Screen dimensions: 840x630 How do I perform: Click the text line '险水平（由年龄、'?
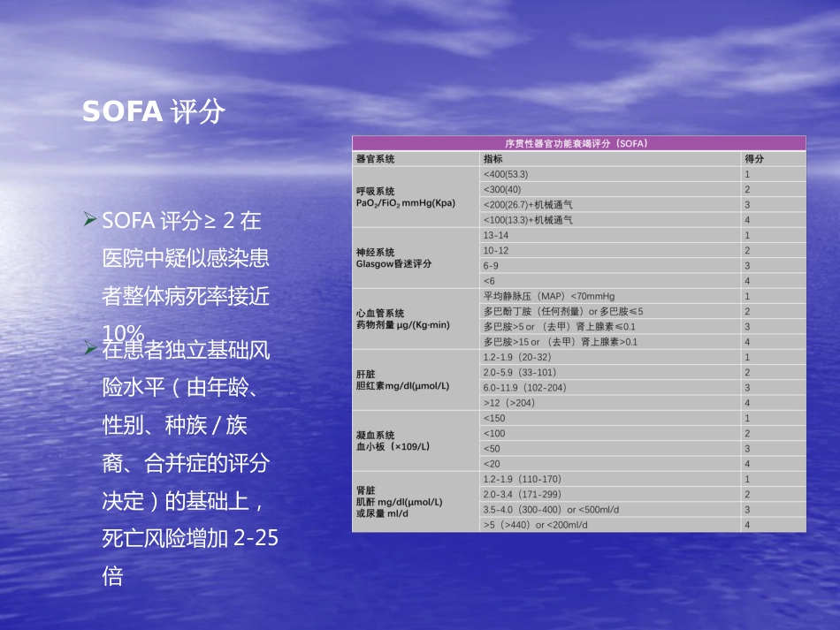pos(180,388)
